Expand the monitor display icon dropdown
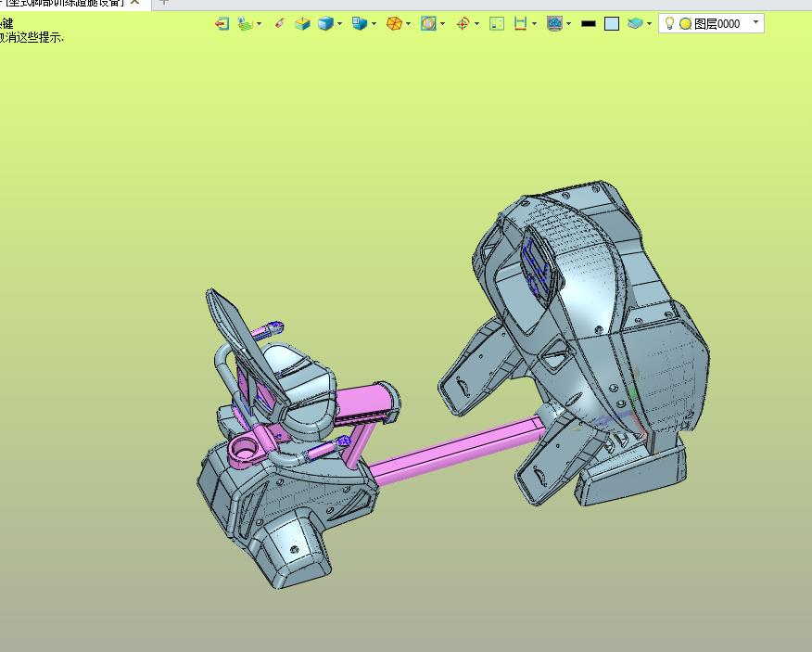Viewport: 812px width, 652px height. pyautogui.click(x=568, y=23)
